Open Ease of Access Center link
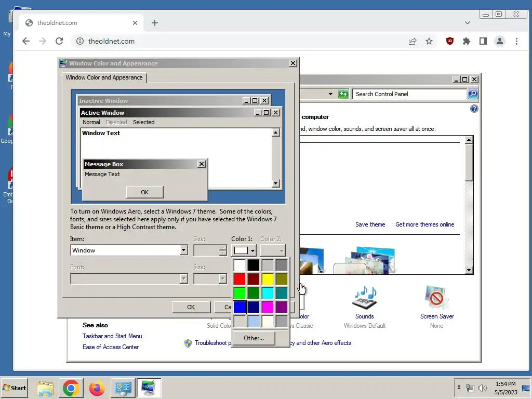Screen dimensions: 532x399 111,347
